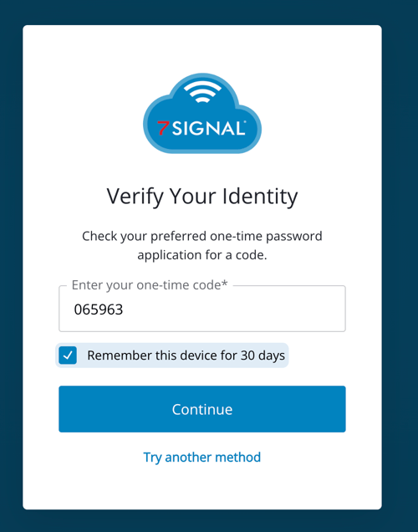The height and width of the screenshot is (532, 418).
Task: Click the 'Enter your one-time code*' field label
Action: pyautogui.click(x=150, y=285)
